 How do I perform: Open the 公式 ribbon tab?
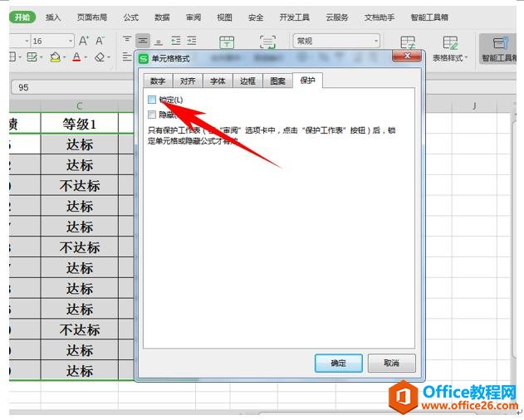[130, 17]
